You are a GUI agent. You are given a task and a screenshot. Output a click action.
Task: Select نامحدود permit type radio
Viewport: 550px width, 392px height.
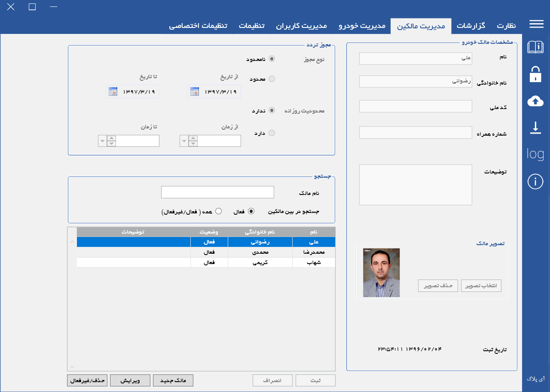[272, 59]
